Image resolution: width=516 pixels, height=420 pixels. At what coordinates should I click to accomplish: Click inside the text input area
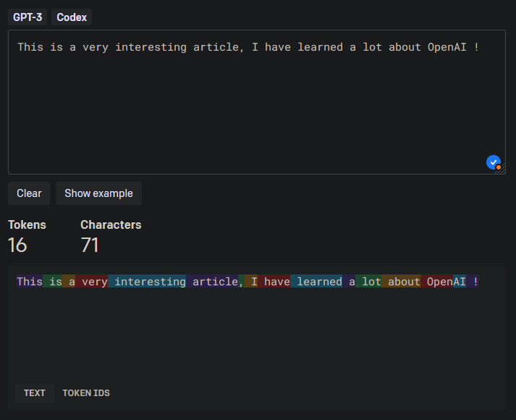click(257, 102)
